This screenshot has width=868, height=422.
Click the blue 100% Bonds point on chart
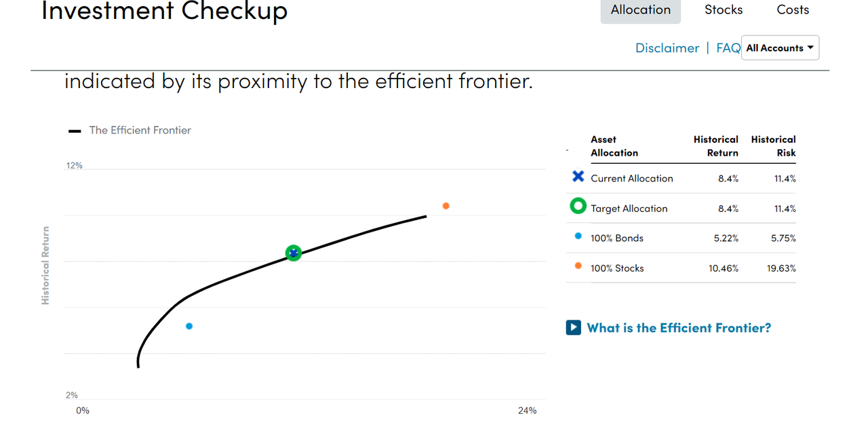189,326
